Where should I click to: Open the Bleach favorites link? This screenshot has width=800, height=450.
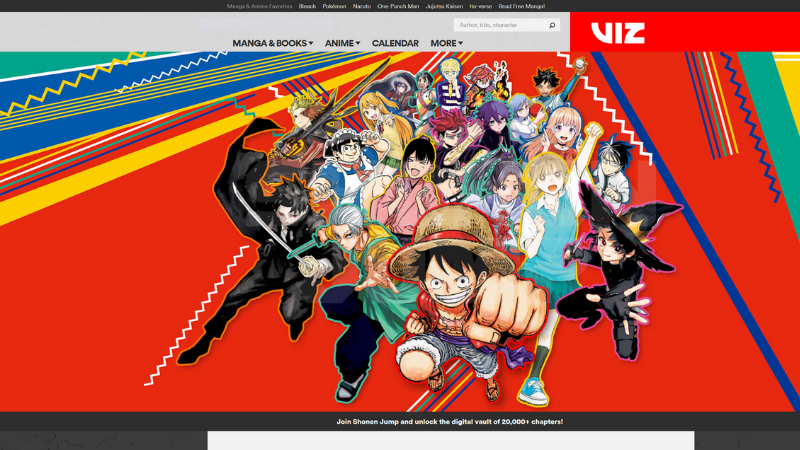tap(307, 6)
